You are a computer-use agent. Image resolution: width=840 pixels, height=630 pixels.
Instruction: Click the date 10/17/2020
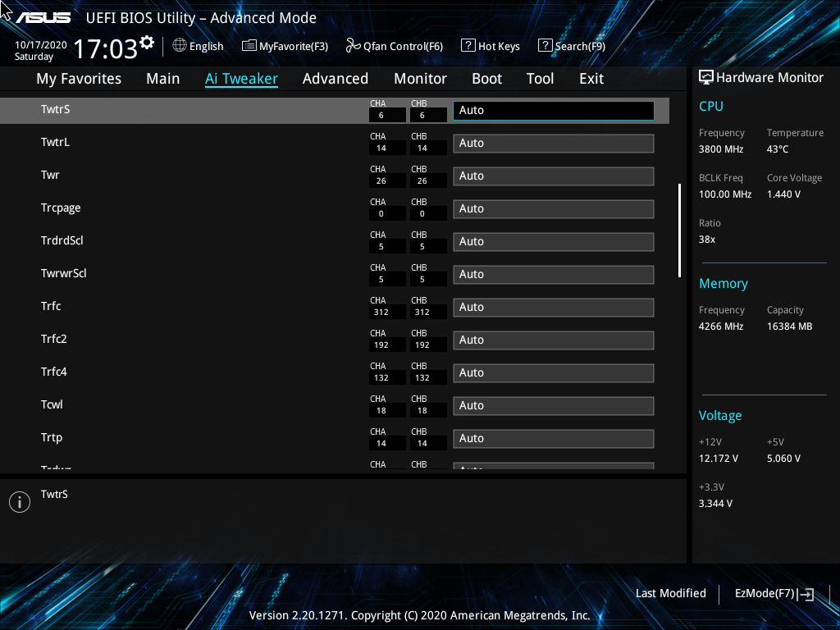coord(41,45)
